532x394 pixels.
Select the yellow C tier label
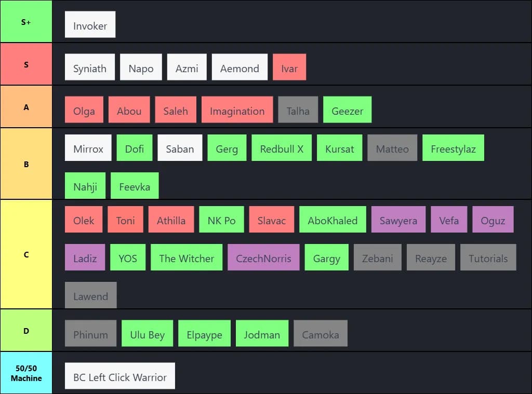(x=26, y=254)
